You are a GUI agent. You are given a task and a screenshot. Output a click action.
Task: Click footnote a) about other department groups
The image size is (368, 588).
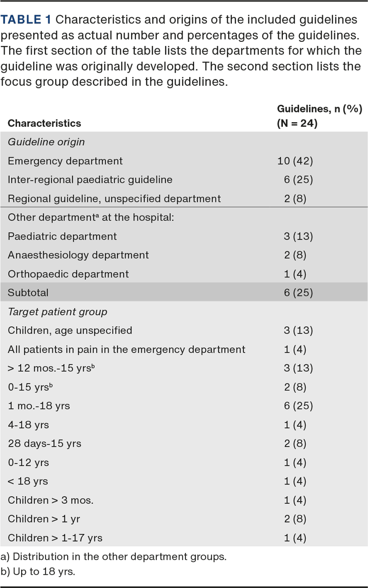(x=113, y=557)
